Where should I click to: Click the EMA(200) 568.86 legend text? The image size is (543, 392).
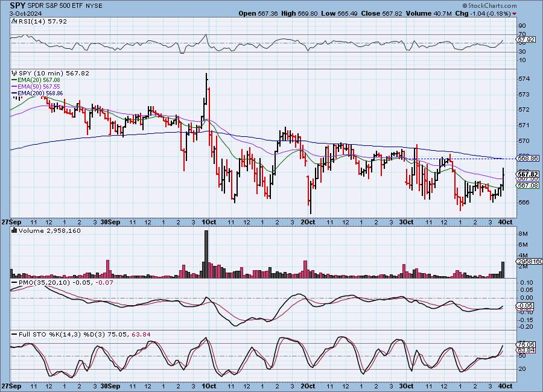pyautogui.click(x=40, y=93)
